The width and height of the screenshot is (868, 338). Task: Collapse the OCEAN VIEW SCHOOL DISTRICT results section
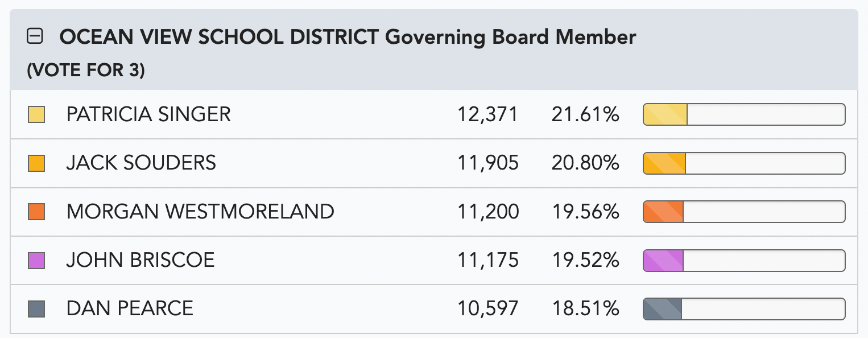(36, 36)
